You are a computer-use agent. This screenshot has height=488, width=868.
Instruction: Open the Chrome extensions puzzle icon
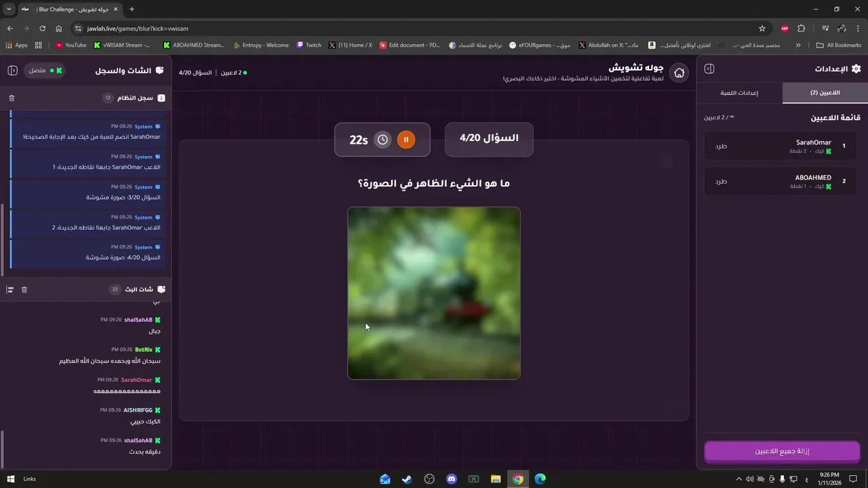[802, 28]
